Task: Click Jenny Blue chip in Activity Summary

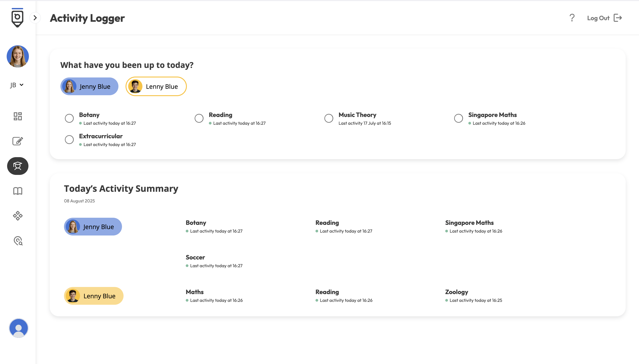Action: click(93, 226)
